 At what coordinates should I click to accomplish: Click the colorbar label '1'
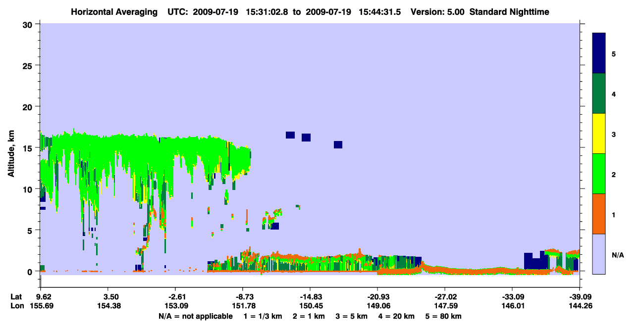click(614, 215)
